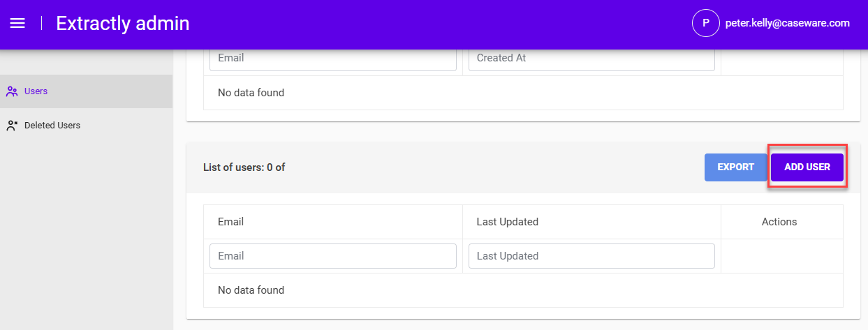This screenshot has width=868, height=330.
Task: Click the ADD USER button
Action: [807, 167]
